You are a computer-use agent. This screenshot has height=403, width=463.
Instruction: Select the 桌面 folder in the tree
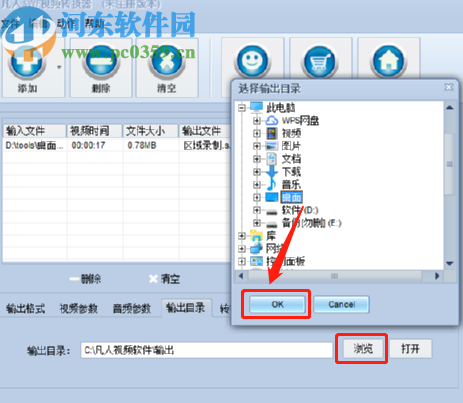click(x=292, y=197)
